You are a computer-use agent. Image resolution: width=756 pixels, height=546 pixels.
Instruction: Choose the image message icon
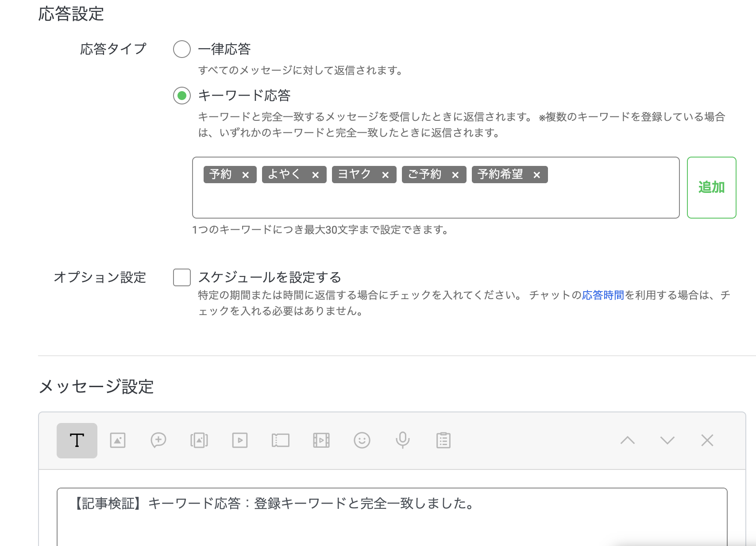click(x=118, y=440)
